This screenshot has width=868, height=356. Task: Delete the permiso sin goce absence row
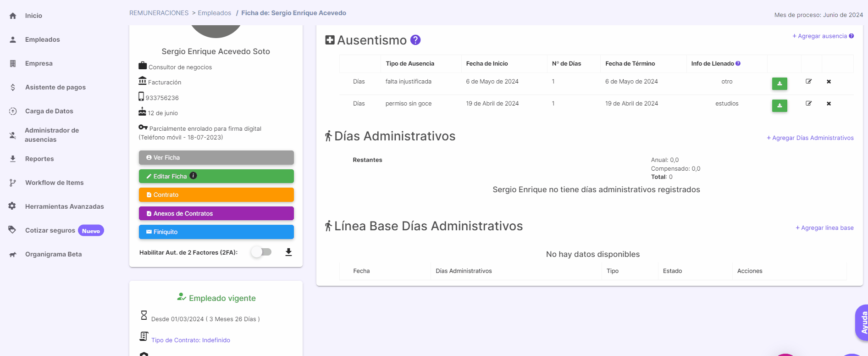click(x=829, y=104)
